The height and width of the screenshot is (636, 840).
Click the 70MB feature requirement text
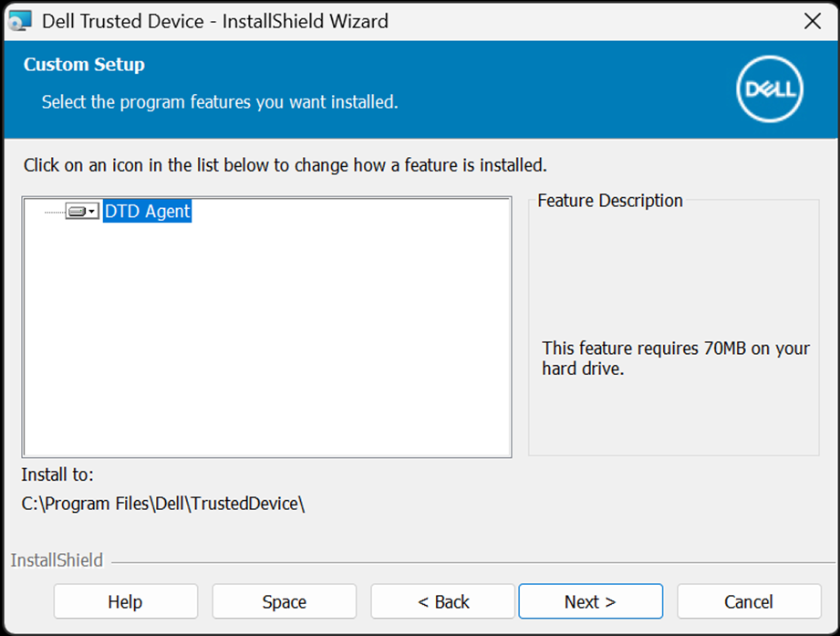pyautogui.click(x=675, y=359)
